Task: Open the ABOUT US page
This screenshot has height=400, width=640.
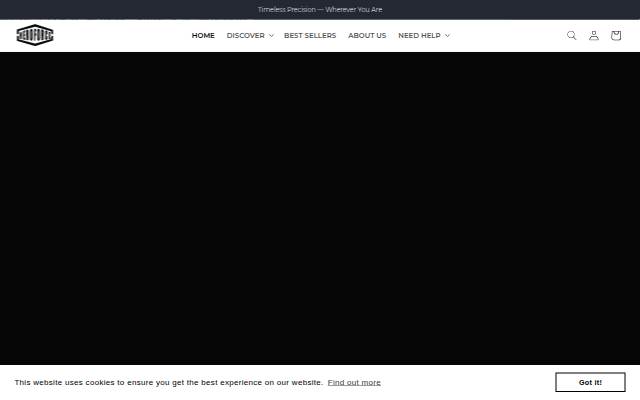Action: 367,36
